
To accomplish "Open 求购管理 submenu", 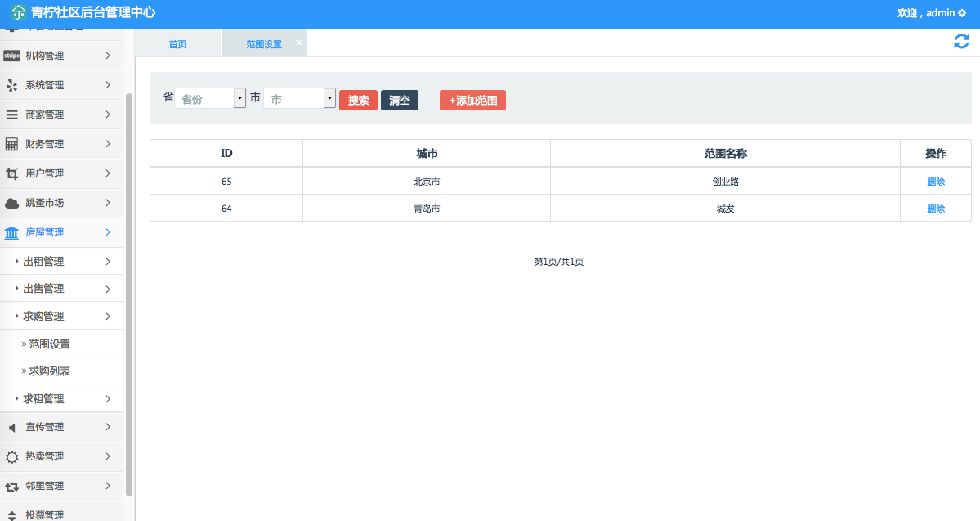I will coord(61,316).
